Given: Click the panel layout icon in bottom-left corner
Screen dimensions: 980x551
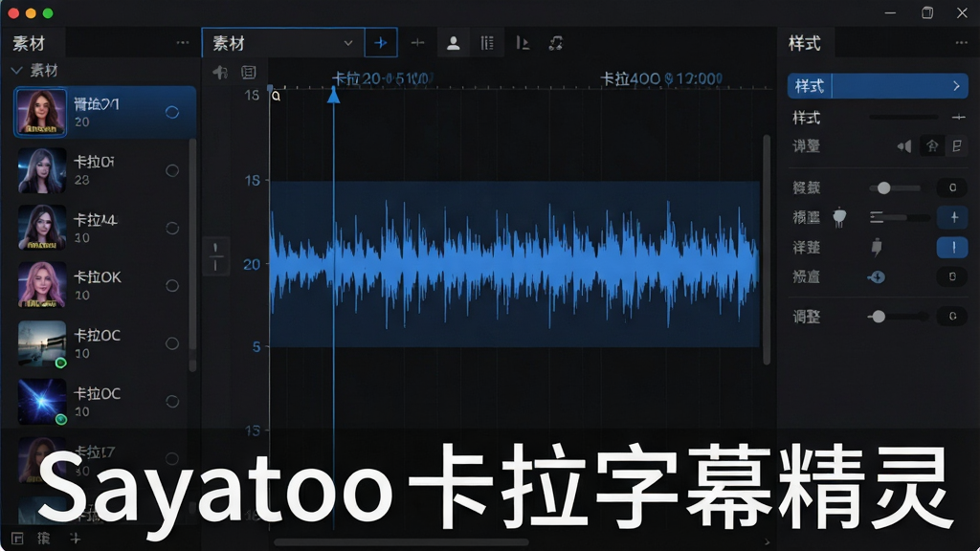Looking at the screenshot, I should 17,538.
